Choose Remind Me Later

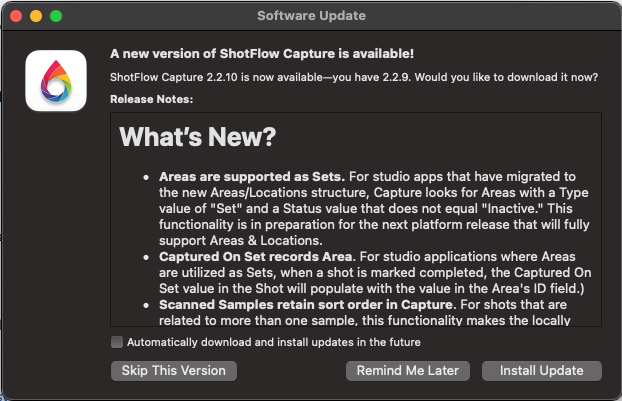pyautogui.click(x=408, y=370)
